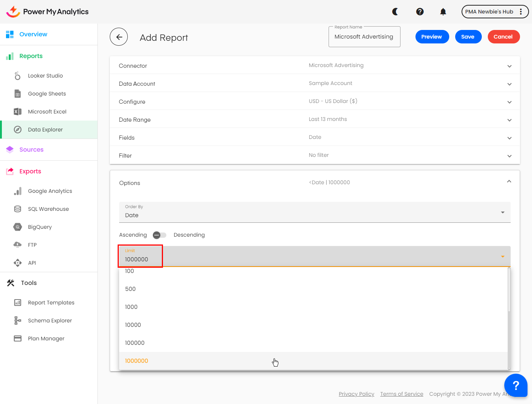Save the report

click(x=468, y=37)
